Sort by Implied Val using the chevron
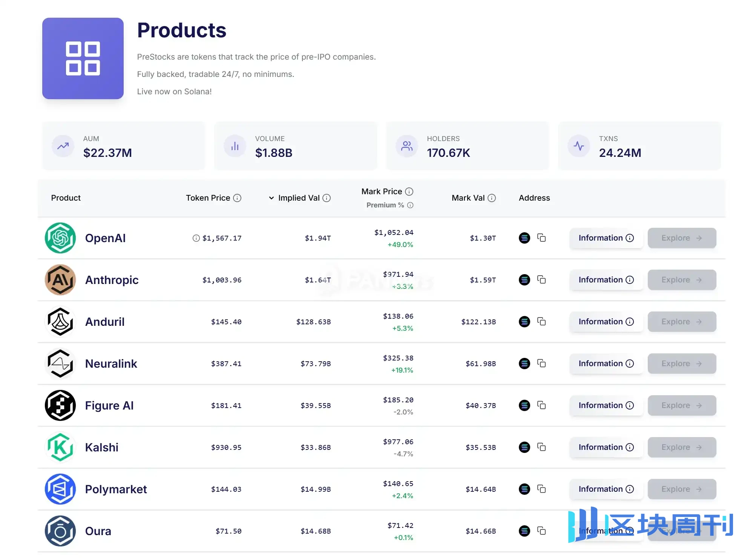 (x=271, y=198)
